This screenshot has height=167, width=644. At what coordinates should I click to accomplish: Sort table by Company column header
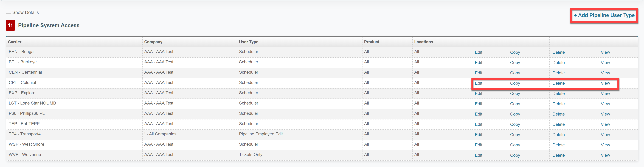click(153, 42)
